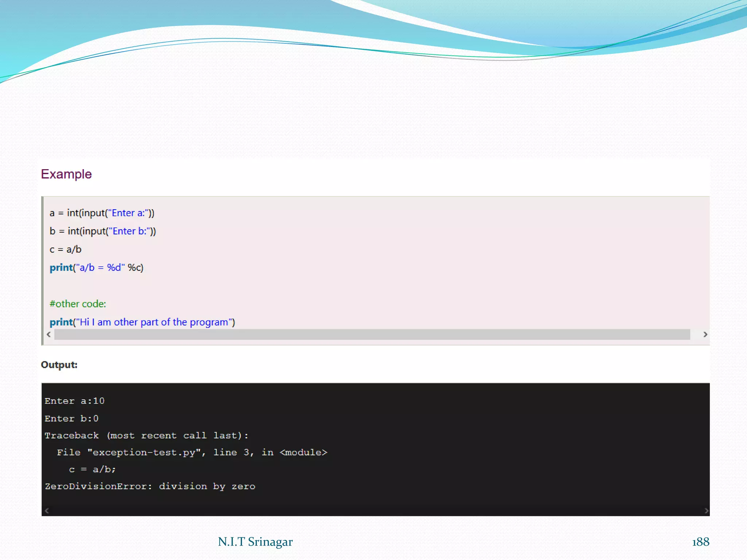Viewport: 747px width, 560px height.
Task: Click the print "Hi I am other part" line
Action: [142, 322]
